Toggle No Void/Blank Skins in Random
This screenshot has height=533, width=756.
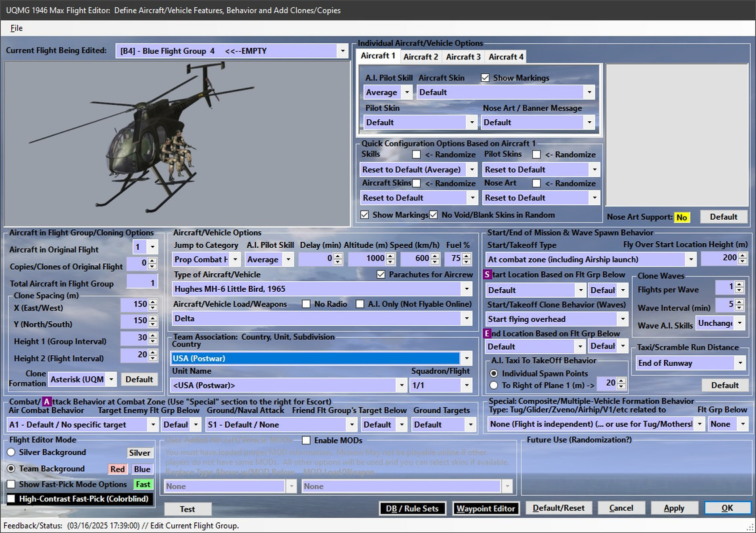click(433, 215)
